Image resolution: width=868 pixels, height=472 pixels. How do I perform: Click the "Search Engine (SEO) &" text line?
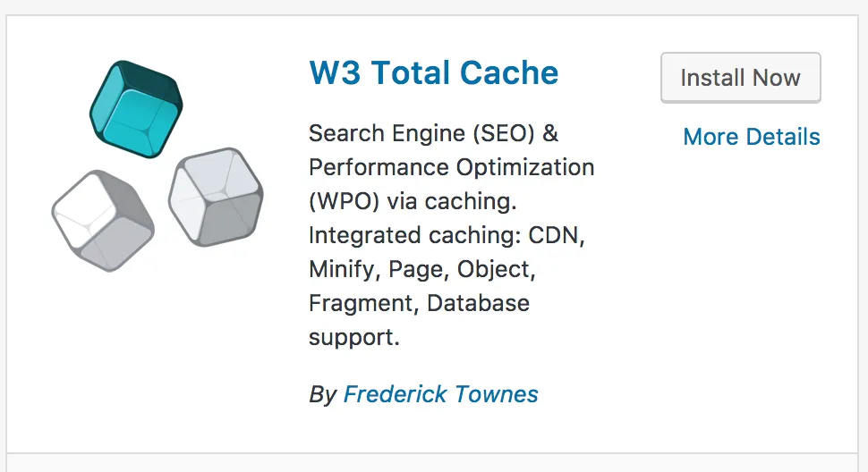[433, 134]
